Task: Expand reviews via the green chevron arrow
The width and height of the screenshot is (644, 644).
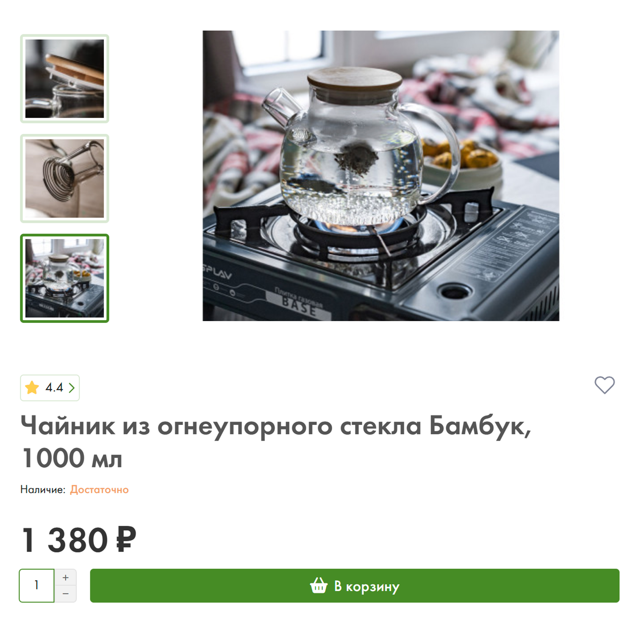Action: [x=72, y=388]
